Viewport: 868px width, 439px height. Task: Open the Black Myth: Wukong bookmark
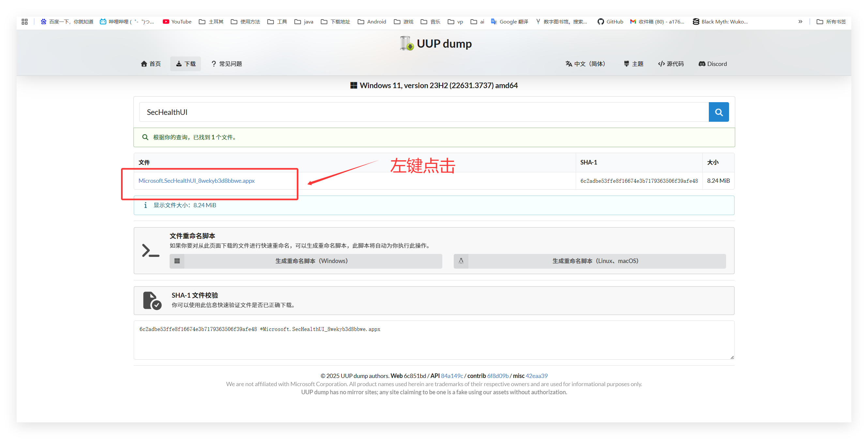click(720, 22)
